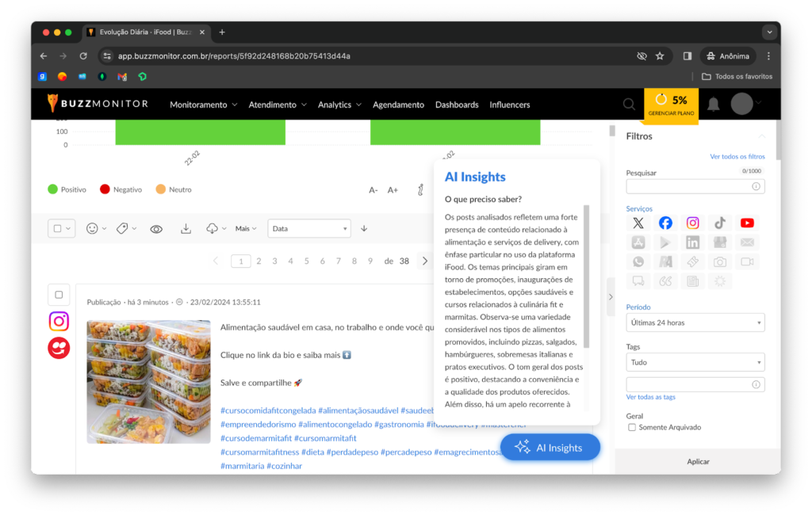Image resolution: width=812 pixels, height=515 pixels.
Task: Open the Período dropdown showing Últimas 24 horas
Action: (695, 322)
